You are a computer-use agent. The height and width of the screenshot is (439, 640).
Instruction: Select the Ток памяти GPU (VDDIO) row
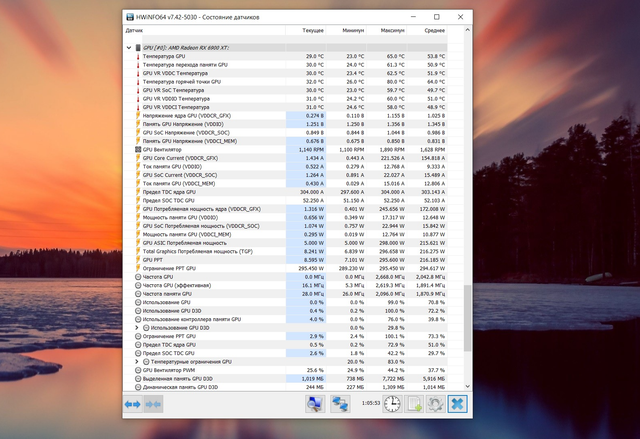click(285, 166)
